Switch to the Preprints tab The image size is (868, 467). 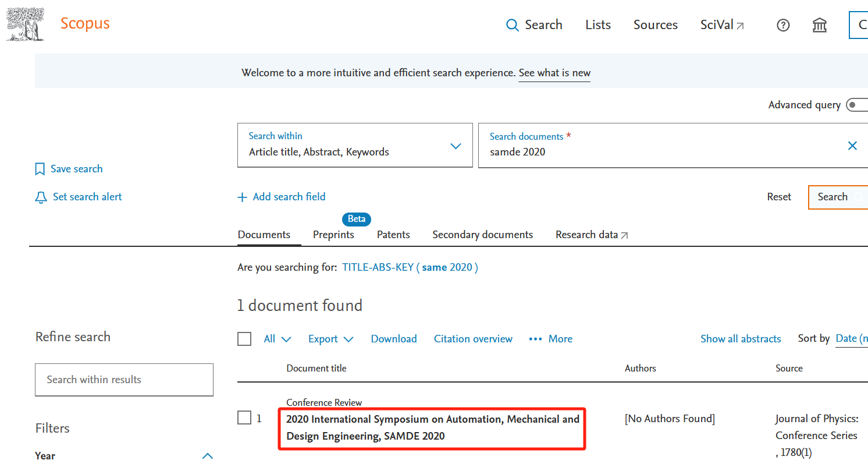(x=333, y=235)
